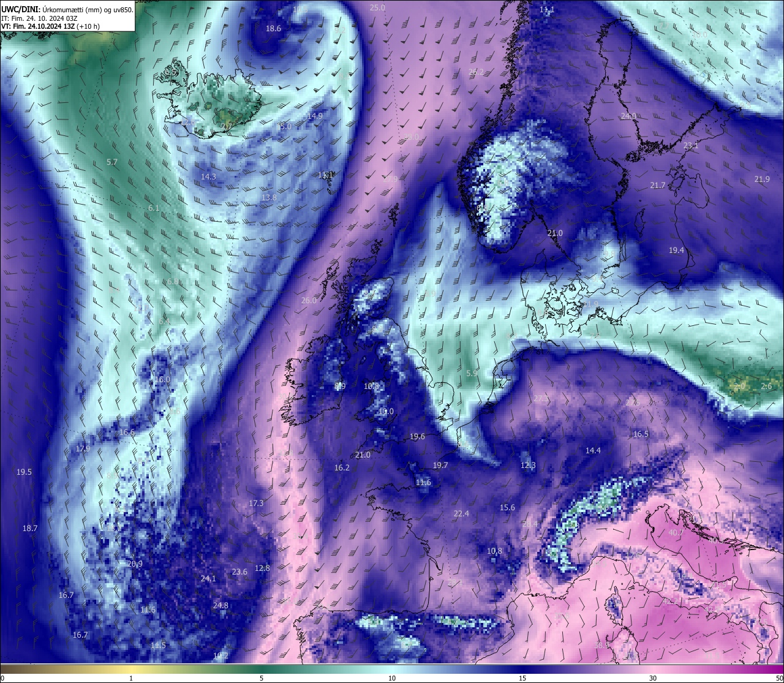Click the 18.6 value north of Iceland
The width and height of the screenshot is (784, 683).
[x=273, y=28]
